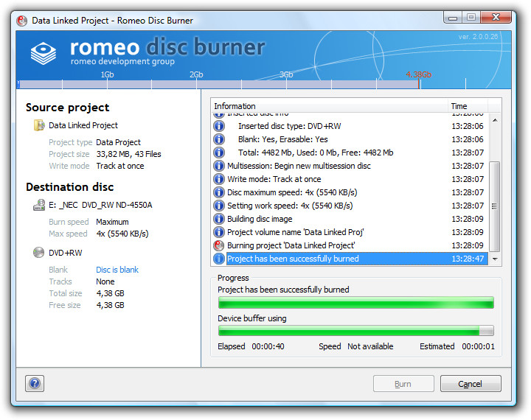531x420 pixels.
Task: Close the Romeo Disc Burner window
Action: [x=496, y=17]
